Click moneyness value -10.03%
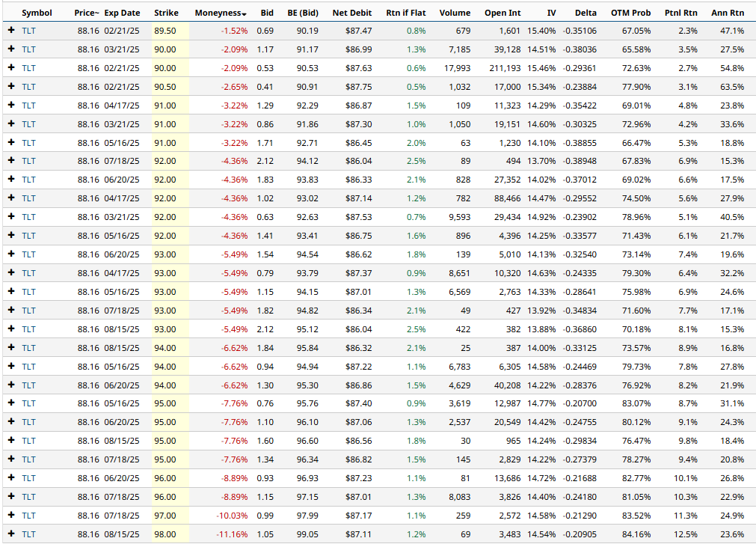The height and width of the screenshot is (547, 756). click(x=232, y=516)
